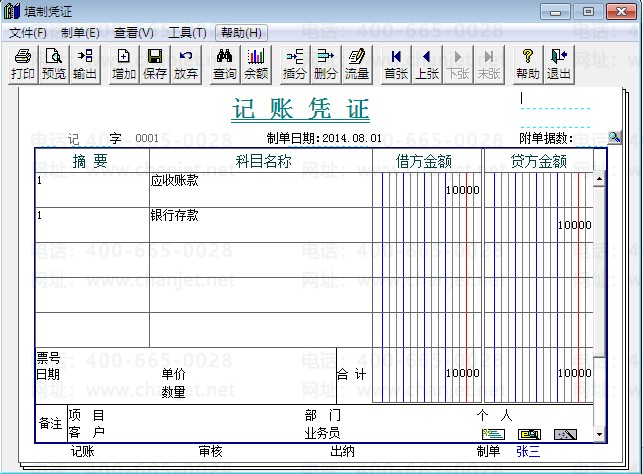Screen dimensions: 643x474
Task: Open 预览 (Preview) from the toolbar
Action: click(x=53, y=64)
